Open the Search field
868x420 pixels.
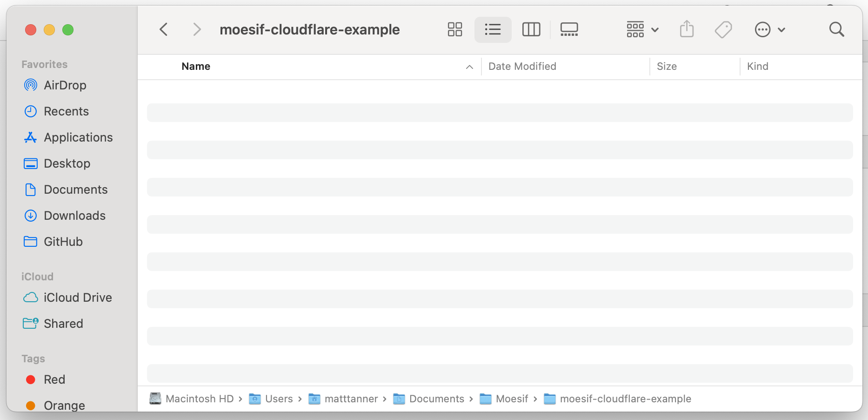coord(837,29)
